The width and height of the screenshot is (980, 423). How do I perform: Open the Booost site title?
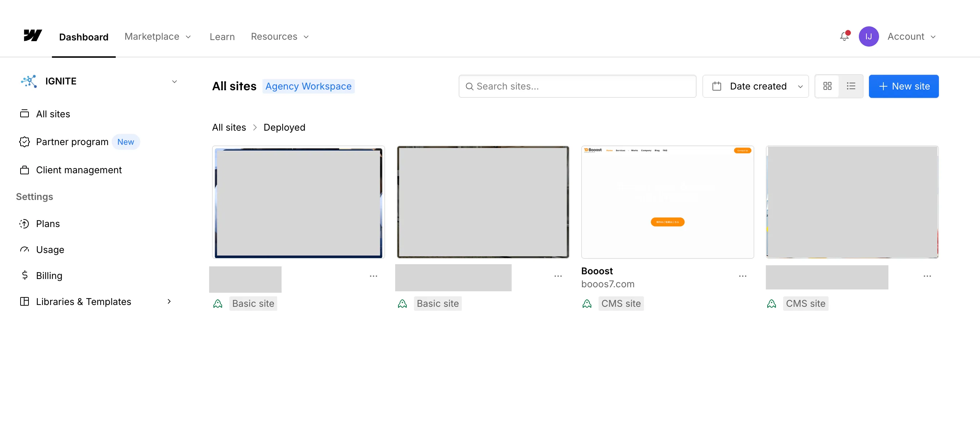(x=597, y=271)
